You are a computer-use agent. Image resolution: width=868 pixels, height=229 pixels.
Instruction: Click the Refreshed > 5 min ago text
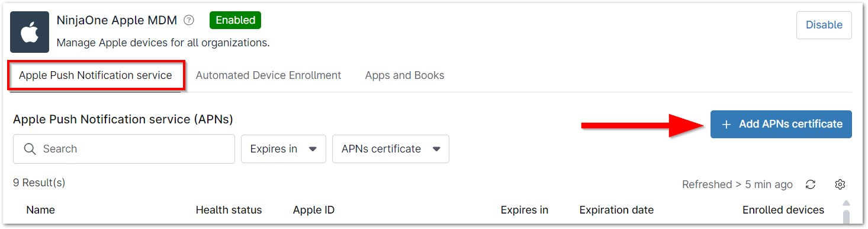737,185
